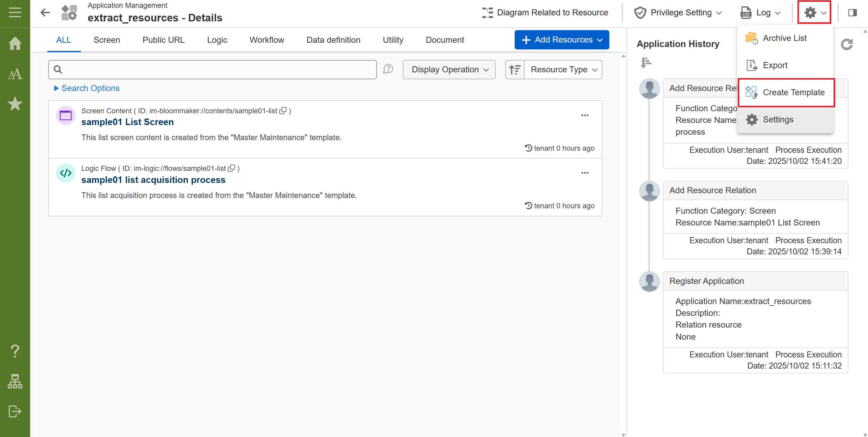Click the Home icon in sidebar
The width and height of the screenshot is (868, 437).
pyautogui.click(x=15, y=43)
